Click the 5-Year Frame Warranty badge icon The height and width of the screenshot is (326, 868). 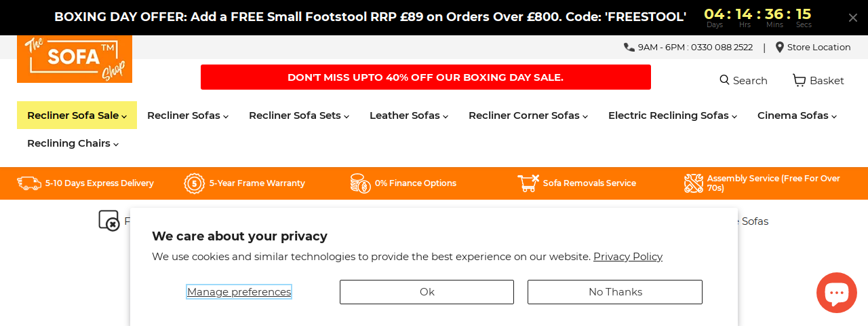194,183
